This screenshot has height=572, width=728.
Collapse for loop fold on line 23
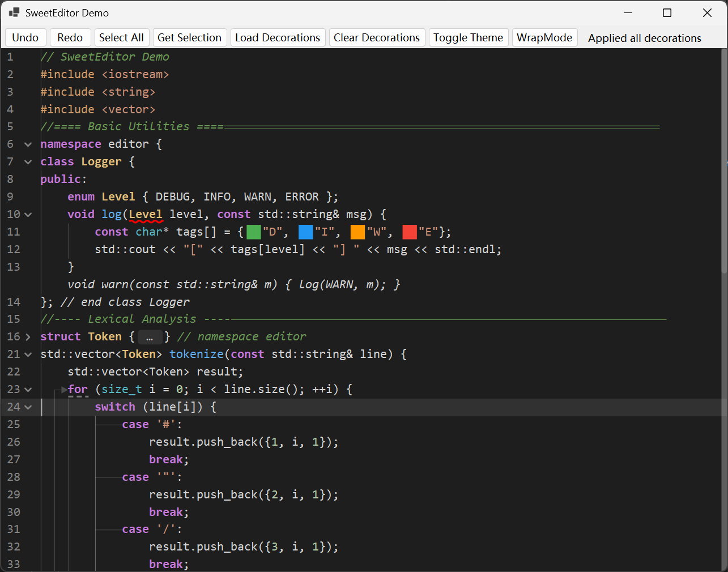pyautogui.click(x=28, y=390)
